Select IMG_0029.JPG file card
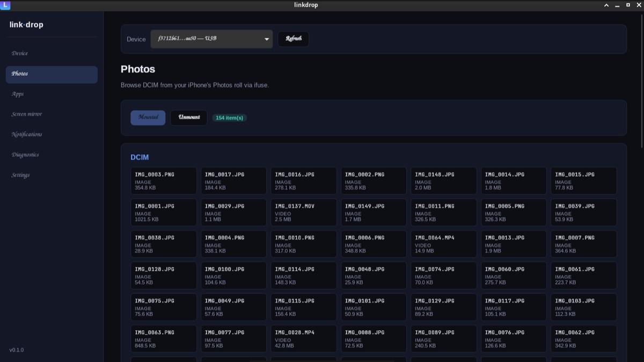Viewport: 644px width, 362px height. click(233, 213)
